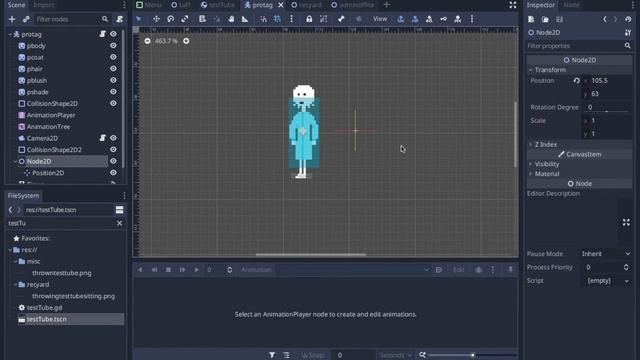Click the Process Priority stepper arrows
The width and height of the screenshot is (640, 360).
(626, 267)
